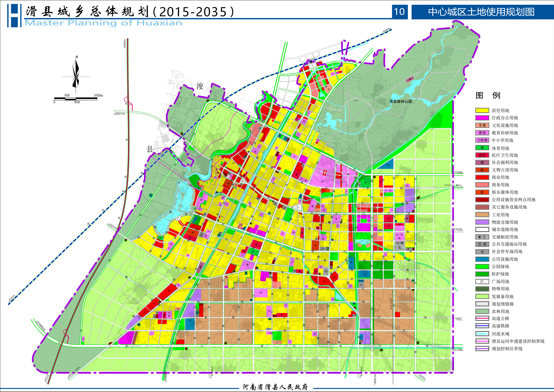Click the 公园绿地 legend text
Viewport: 554px width, 392px height.
(500, 267)
